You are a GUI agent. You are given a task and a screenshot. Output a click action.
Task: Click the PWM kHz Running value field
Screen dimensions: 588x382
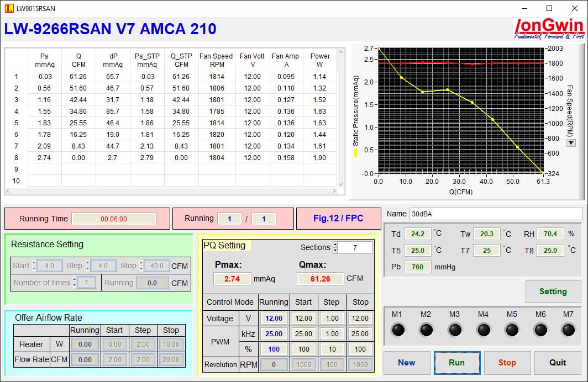click(x=274, y=333)
